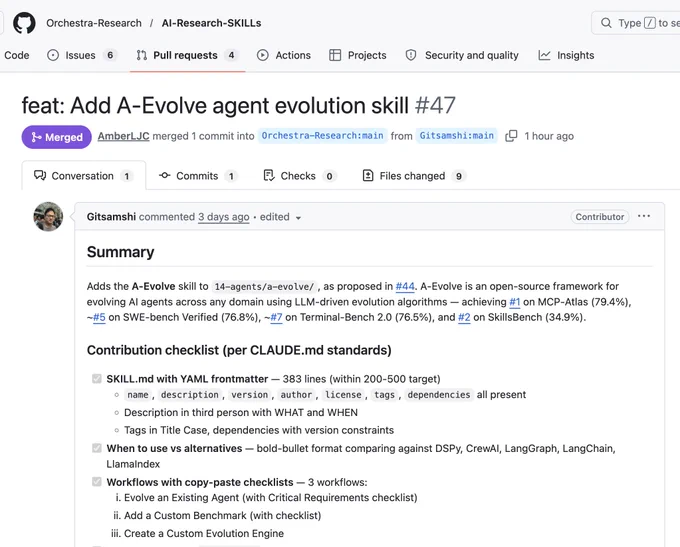Click the Pull requests count badge 4
This screenshot has width=680, height=547.
point(232,55)
